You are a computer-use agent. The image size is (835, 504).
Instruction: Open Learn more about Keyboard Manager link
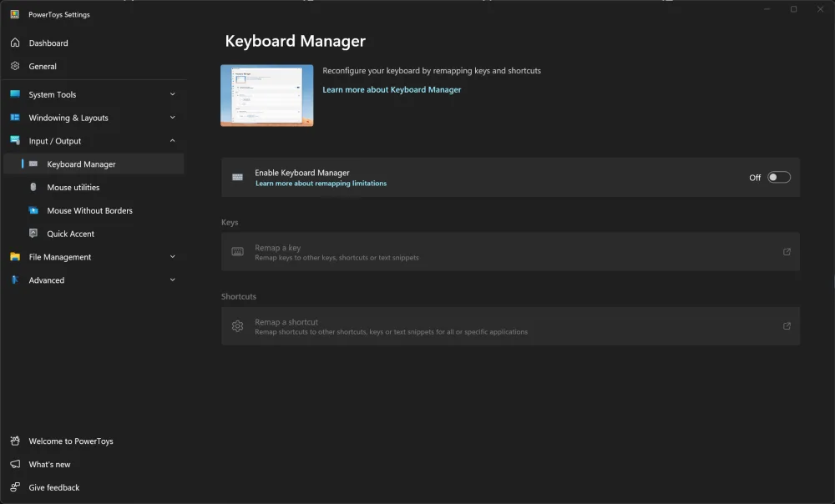tap(392, 89)
